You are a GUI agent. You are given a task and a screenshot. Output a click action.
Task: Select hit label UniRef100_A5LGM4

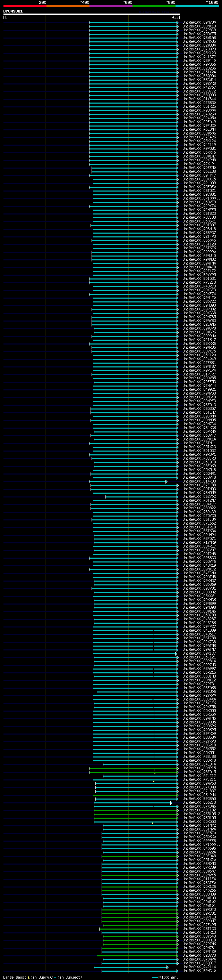pos(199,129)
